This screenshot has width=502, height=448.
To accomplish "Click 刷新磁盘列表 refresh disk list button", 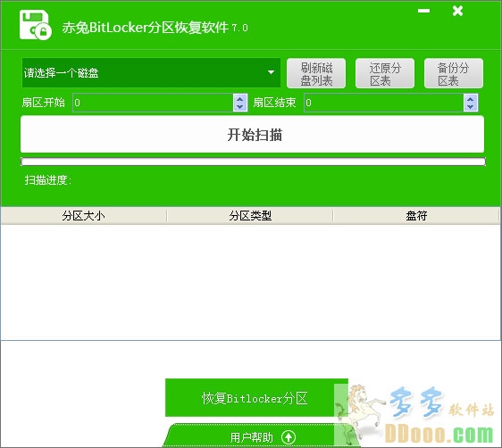I will point(316,73).
